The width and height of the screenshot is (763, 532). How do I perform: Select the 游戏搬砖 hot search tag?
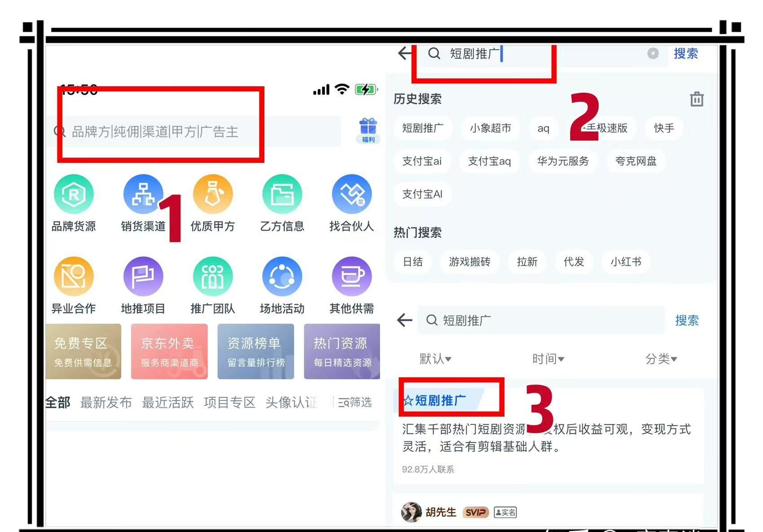pyautogui.click(x=469, y=262)
